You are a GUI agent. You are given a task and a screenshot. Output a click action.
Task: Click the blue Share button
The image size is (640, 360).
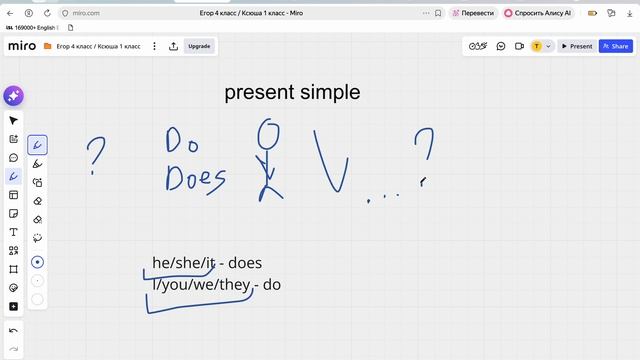click(x=616, y=46)
